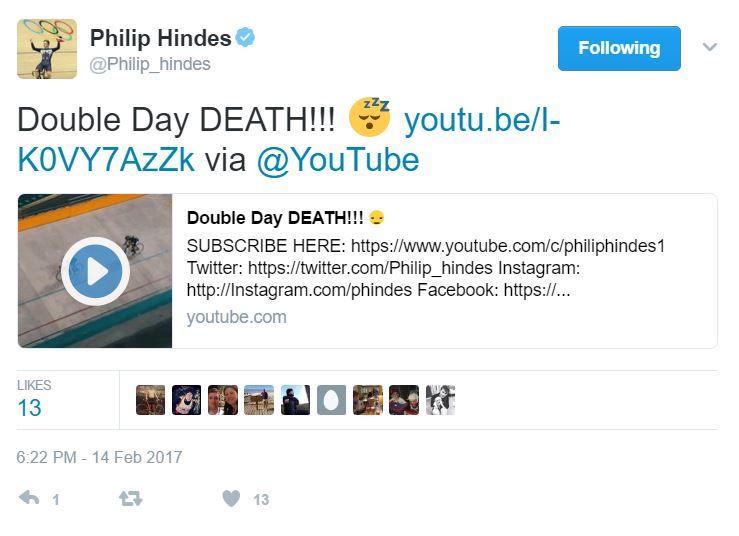Retweet this tweet via retweet icon
Viewport: 739px width, 536px height.
coord(131,498)
